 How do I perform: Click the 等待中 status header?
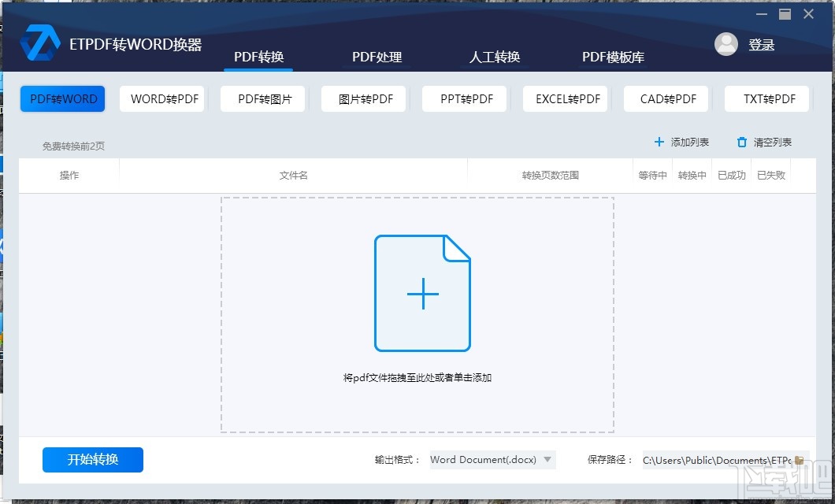(x=652, y=175)
